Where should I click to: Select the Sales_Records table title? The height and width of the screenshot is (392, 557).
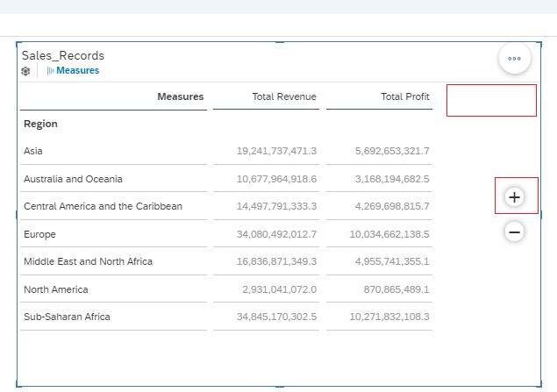[63, 55]
